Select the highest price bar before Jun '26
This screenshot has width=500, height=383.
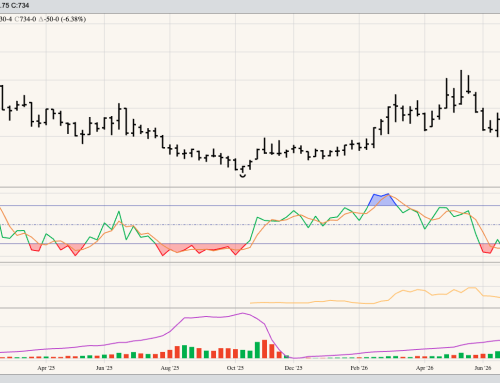pos(461,87)
